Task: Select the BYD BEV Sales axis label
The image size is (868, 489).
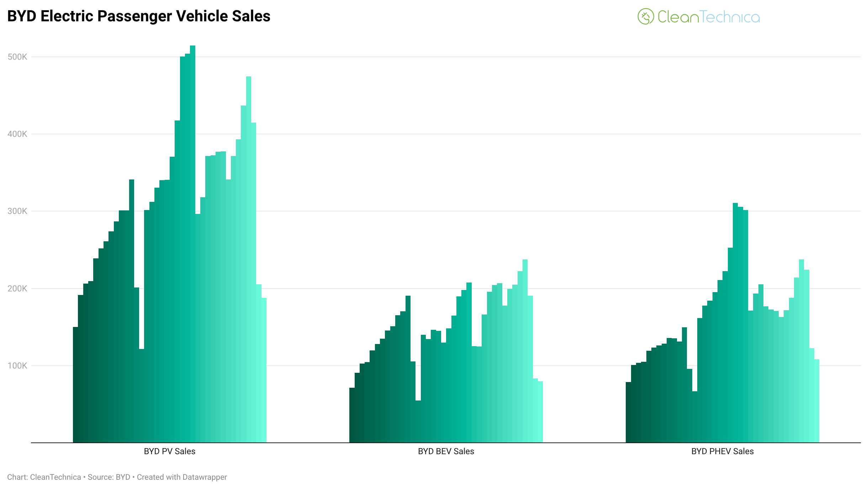Action: point(446,451)
